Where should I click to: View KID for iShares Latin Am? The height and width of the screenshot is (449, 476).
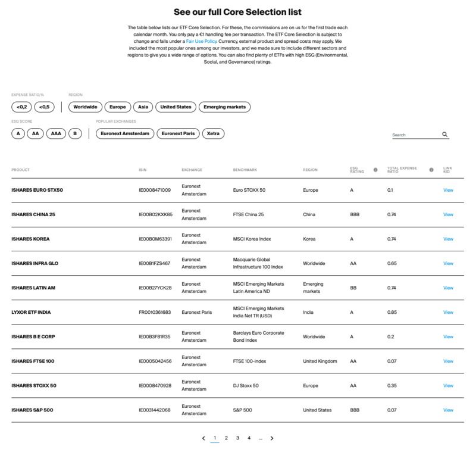pos(448,288)
